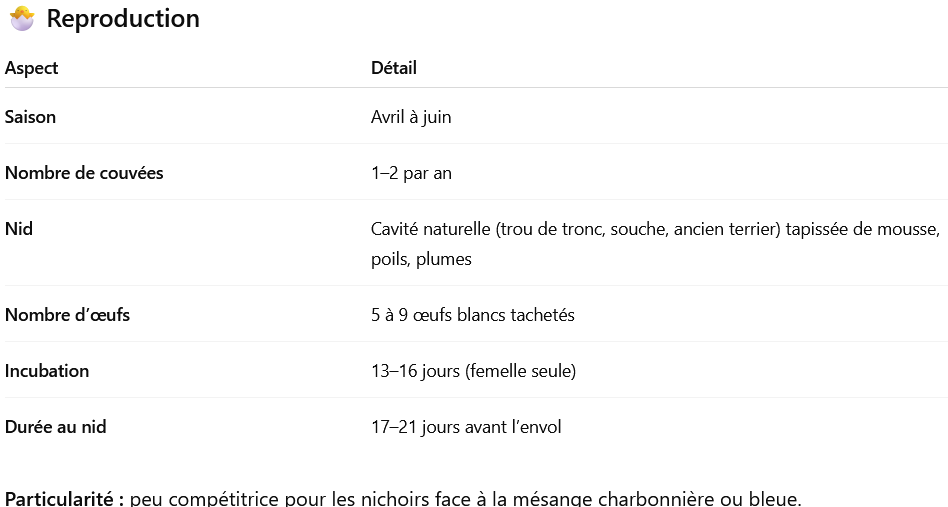Select the Détail column header
The width and height of the screenshot is (948, 507).
(394, 68)
